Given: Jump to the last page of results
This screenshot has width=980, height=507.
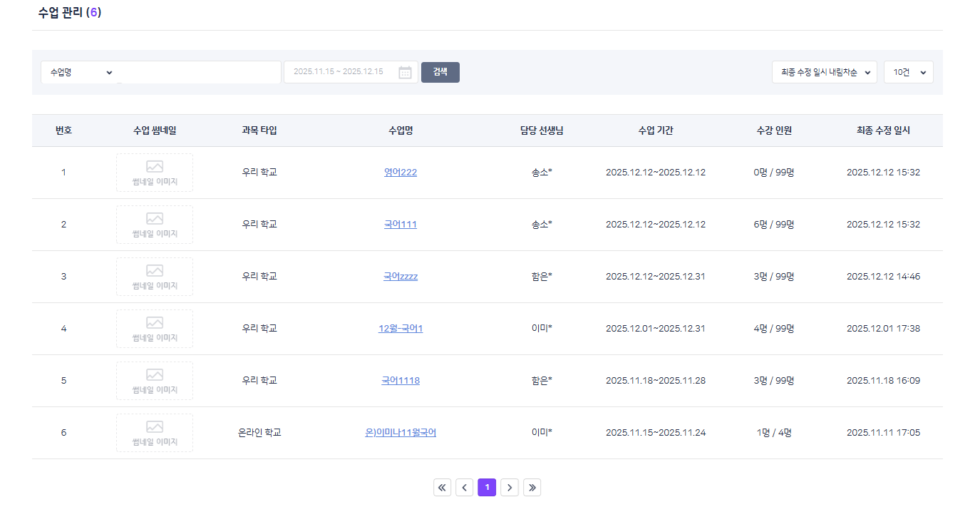Looking at the screenshot, I should [532, 488].
